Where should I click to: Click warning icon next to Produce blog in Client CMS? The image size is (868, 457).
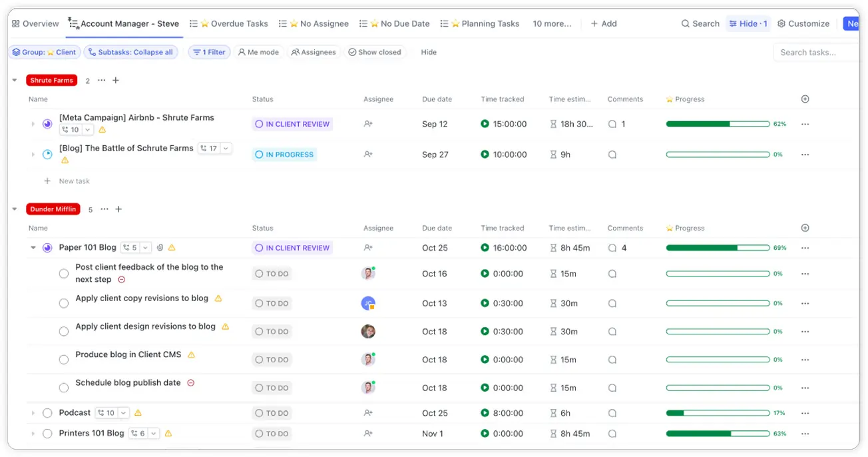coord(191,355)
